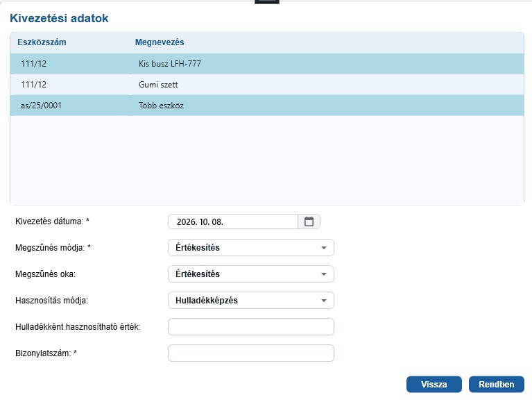Open the Hasznosítás módja dropdown
This screenshot has height=402, width=532.
251,301
